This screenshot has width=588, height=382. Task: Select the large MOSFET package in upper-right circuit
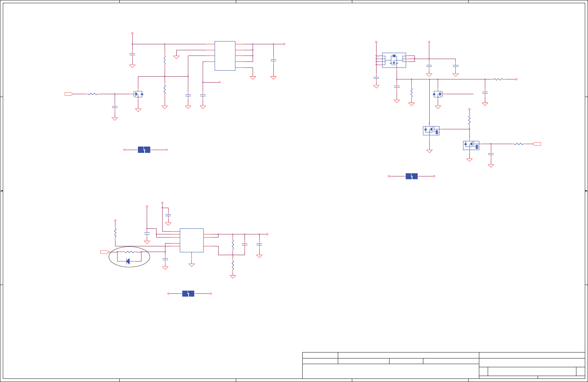[x=394, y=60]
